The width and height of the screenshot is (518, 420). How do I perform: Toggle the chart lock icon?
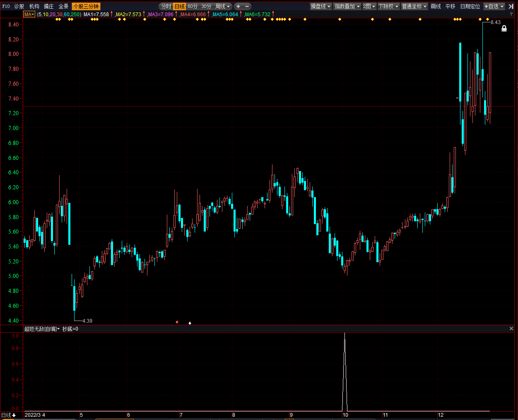click(x=504, y=29)
